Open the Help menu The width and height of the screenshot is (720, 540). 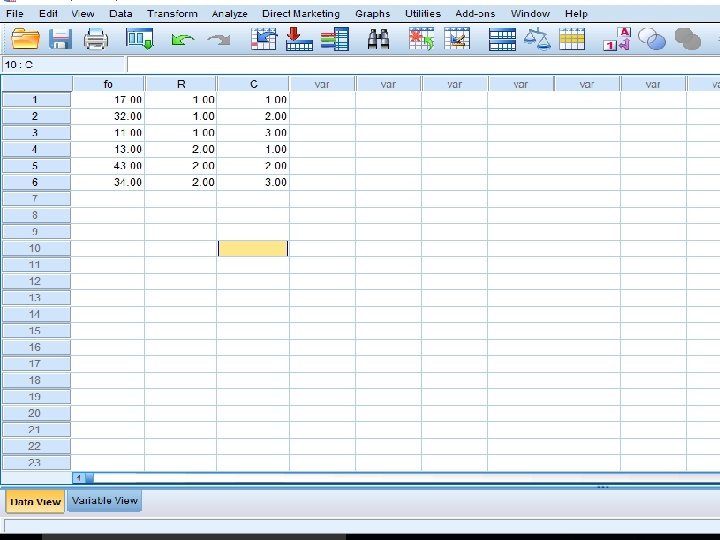(x=576, y=14)
